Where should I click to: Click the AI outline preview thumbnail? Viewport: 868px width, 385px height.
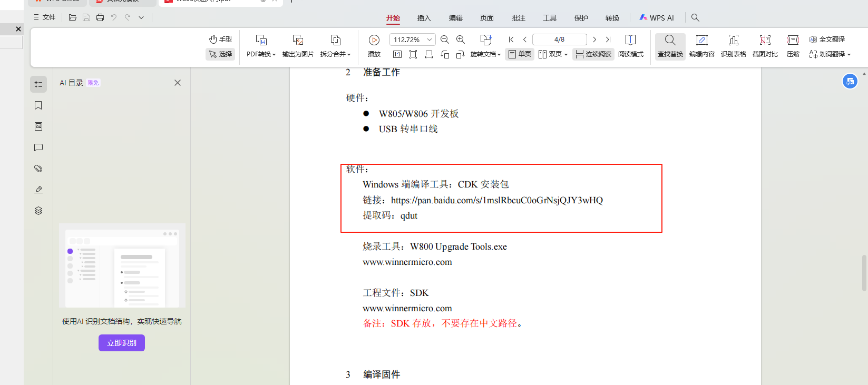(x=122, y=265)
